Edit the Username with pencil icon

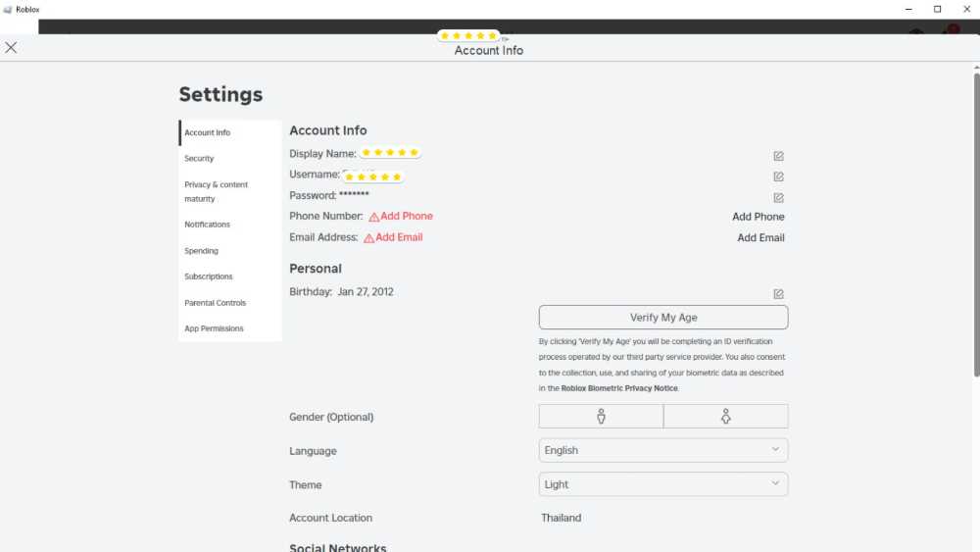[x=778, y=176]
